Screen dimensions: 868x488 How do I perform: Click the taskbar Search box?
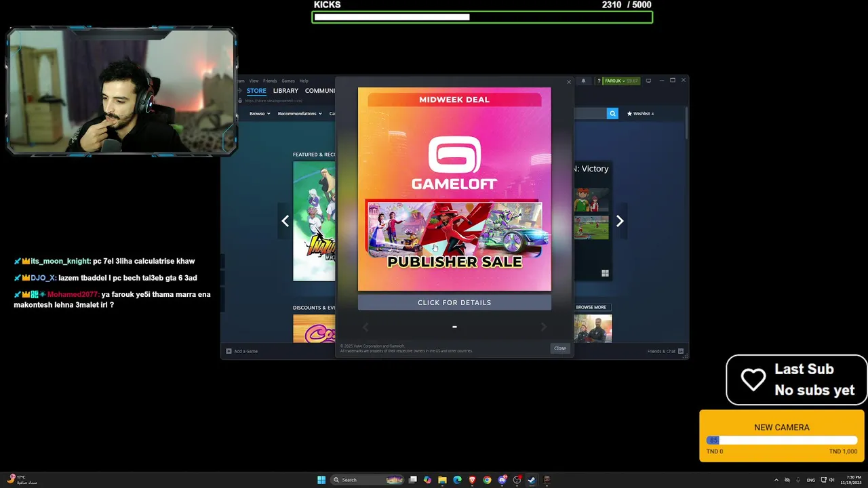pos(367,480)
